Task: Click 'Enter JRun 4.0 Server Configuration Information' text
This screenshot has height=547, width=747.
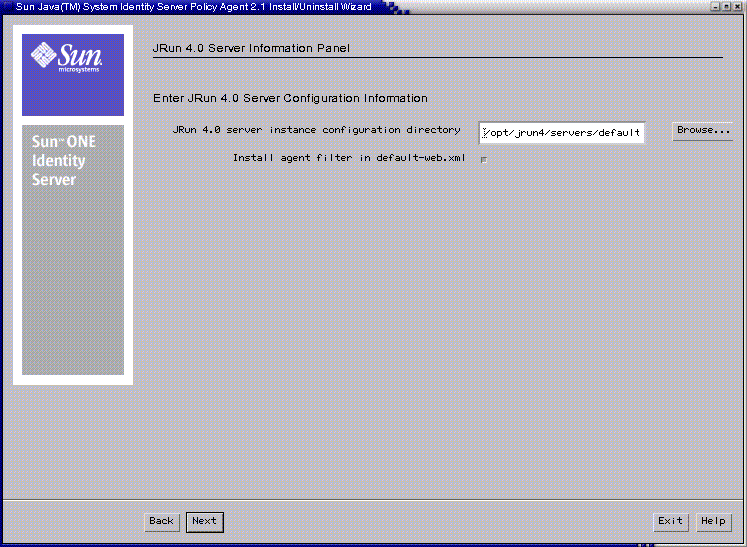Action: 290,98
